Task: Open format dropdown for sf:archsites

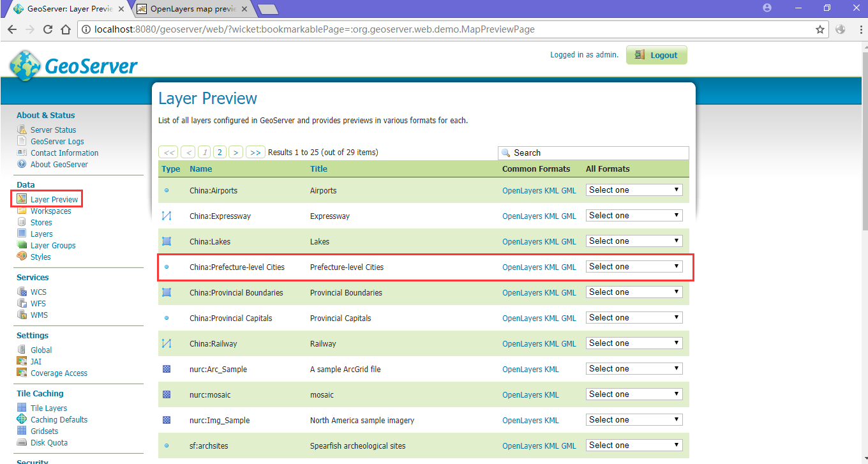Action: click(634, 445)
